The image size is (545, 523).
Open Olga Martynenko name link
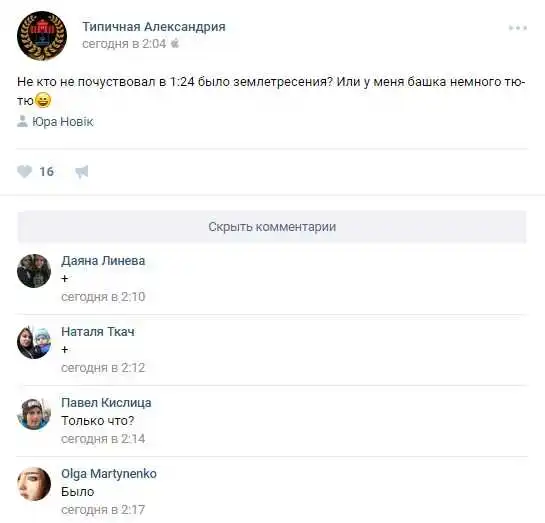coord(109,474)
